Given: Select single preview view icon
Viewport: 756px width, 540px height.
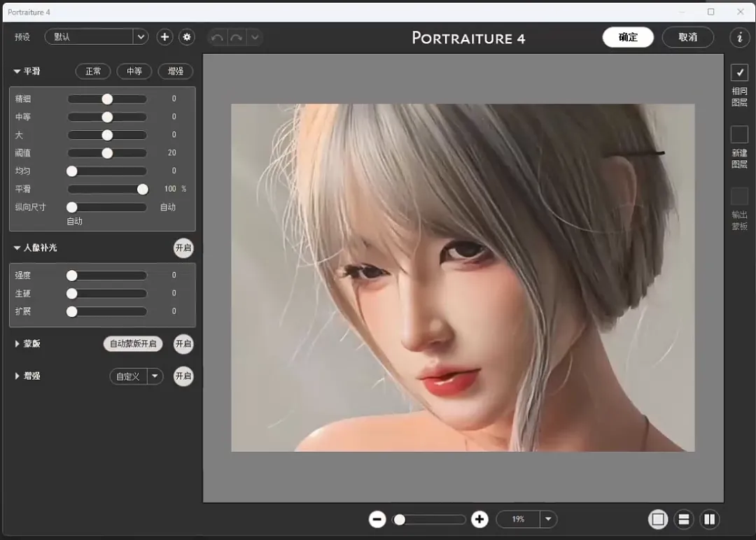Looking at the screenshot, I should click(658, 519).
